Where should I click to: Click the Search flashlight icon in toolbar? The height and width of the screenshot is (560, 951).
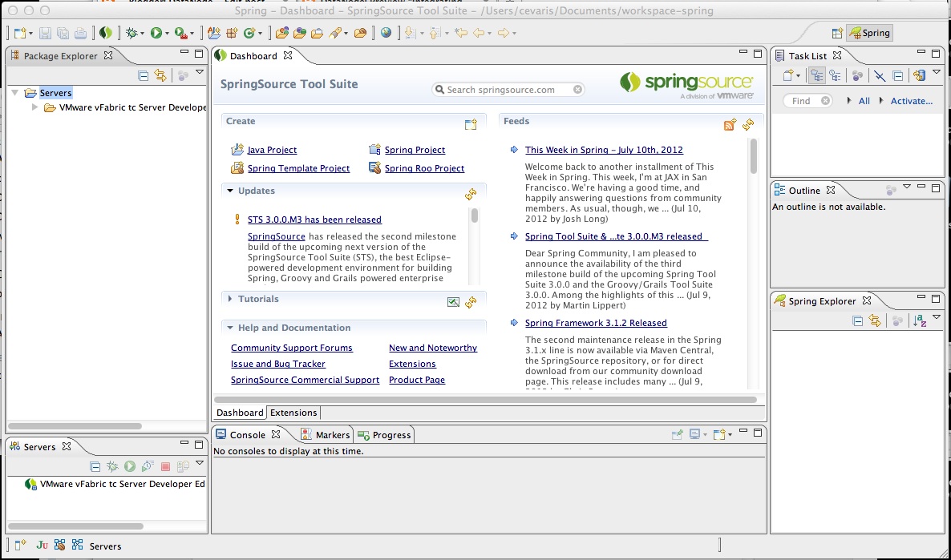click(x=335, y=34)
